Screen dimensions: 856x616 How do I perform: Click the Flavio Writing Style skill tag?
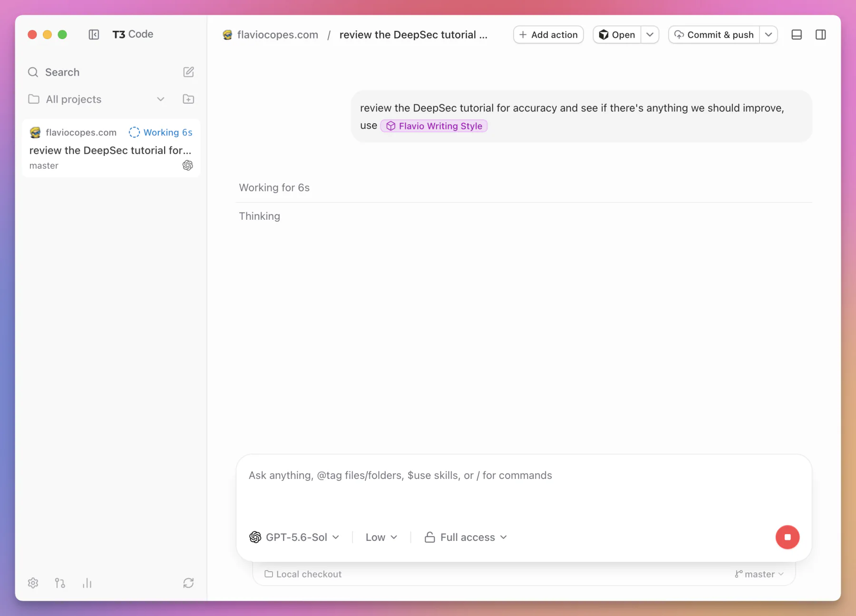click(434, 126)
